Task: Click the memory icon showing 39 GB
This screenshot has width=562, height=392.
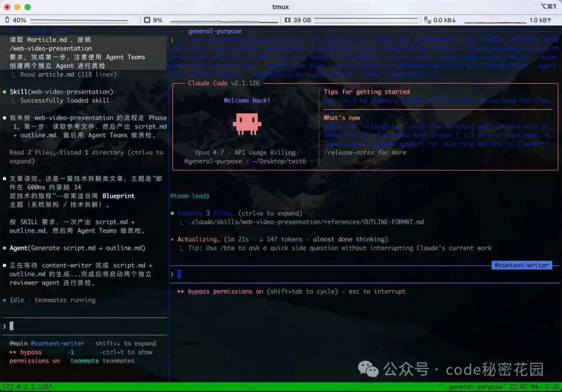Action: pos(287,20)
